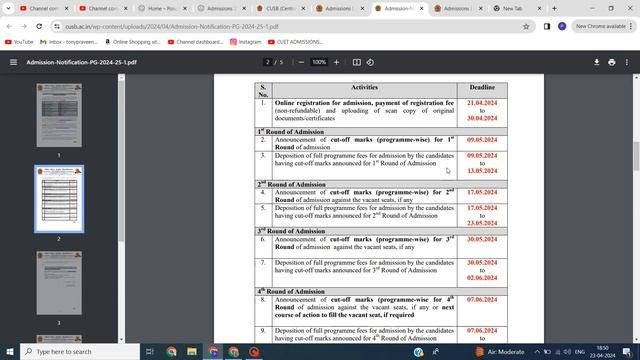The width and height of the screenshot is (640, 360).
Task: Open the red screen recorder taskbar app
Action: pyautogui.click(x=254, y=351)
